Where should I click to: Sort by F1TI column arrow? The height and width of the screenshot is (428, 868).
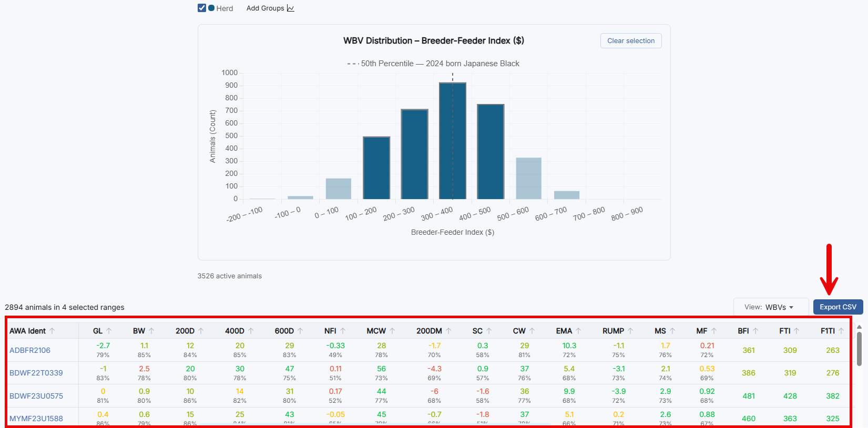pos(841,331)
